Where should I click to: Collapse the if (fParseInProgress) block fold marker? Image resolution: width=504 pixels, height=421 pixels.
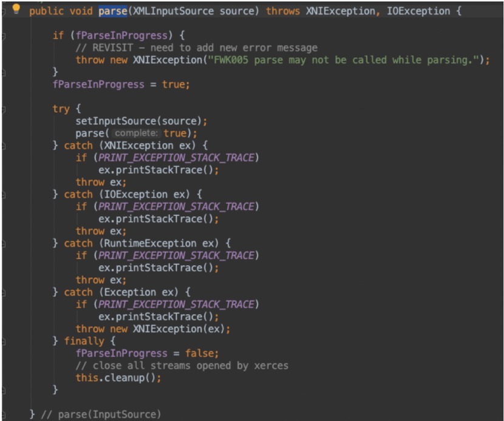pyautogui.click(x=3, y=36)
